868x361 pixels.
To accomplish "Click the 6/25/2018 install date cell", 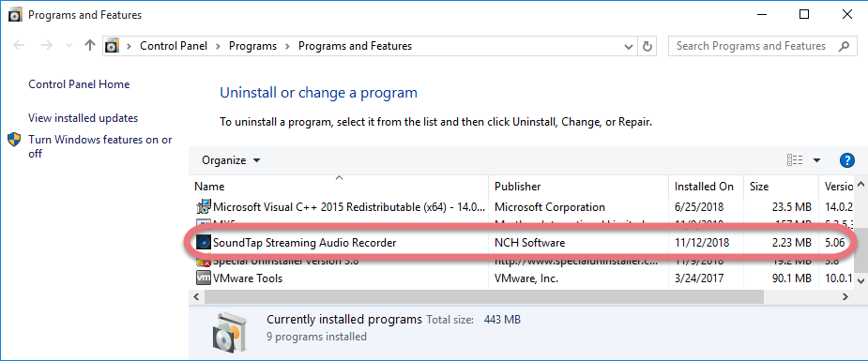I will pyautogui.click(x=698, y=207).
